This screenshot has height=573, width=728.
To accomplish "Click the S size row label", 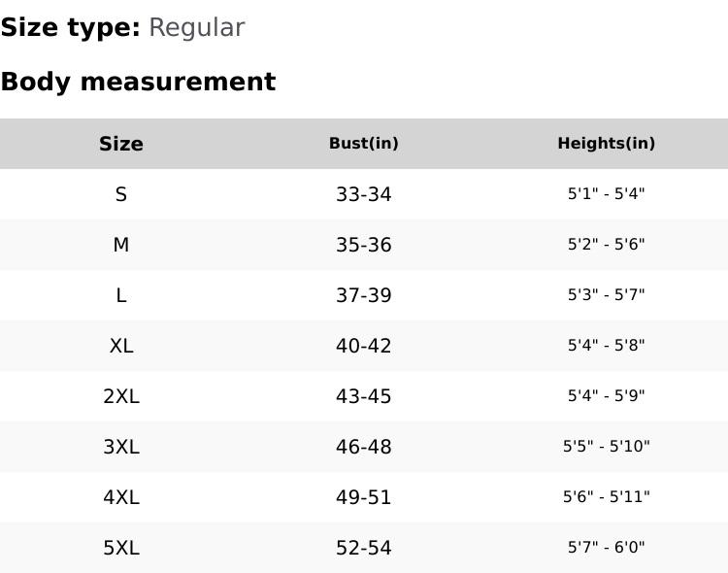I will 121,194.
